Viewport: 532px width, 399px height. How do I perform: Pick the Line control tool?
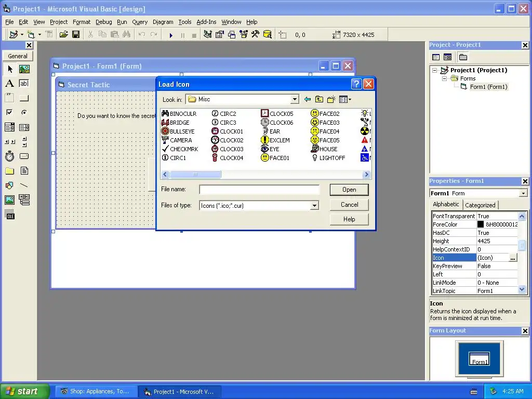tap(24, 185)
